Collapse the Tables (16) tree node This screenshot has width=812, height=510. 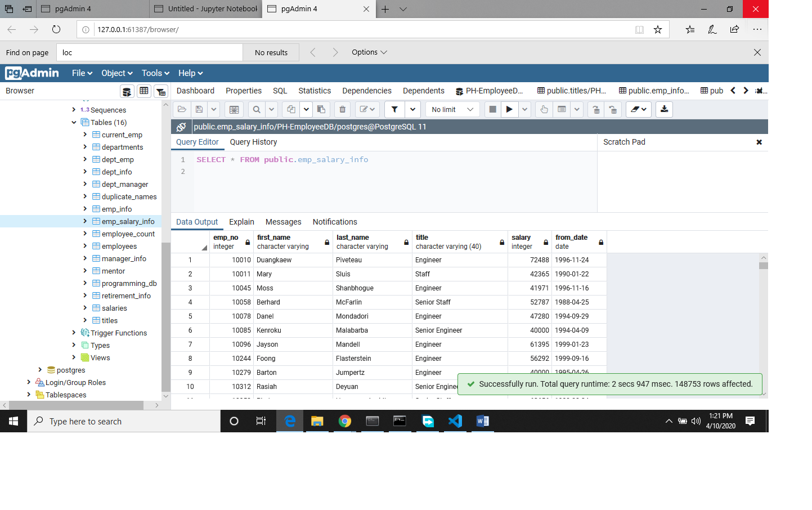[74, 122]
